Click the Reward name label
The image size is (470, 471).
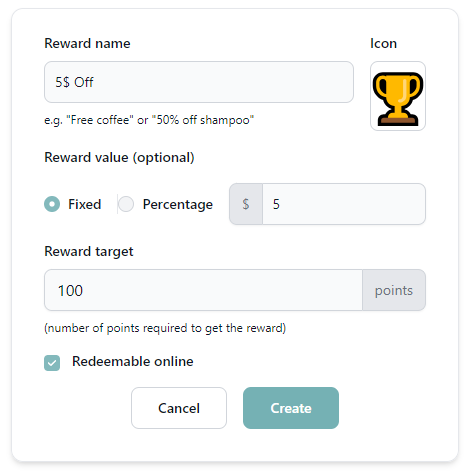87,43
